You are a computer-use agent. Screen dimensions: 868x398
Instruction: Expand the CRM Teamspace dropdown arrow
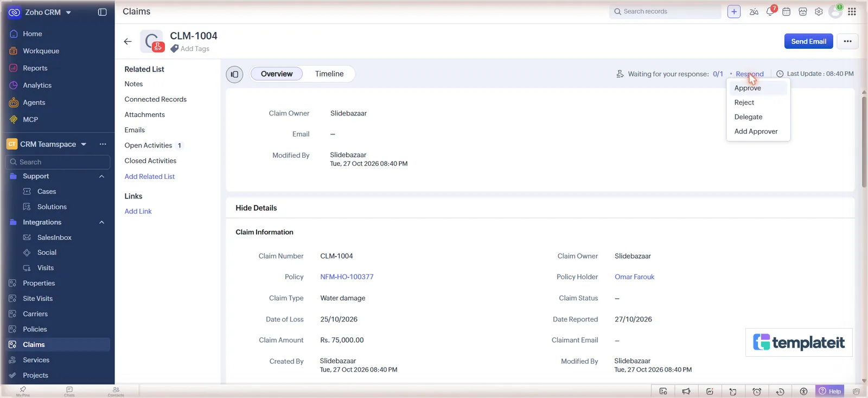click(x=84, y=144)
